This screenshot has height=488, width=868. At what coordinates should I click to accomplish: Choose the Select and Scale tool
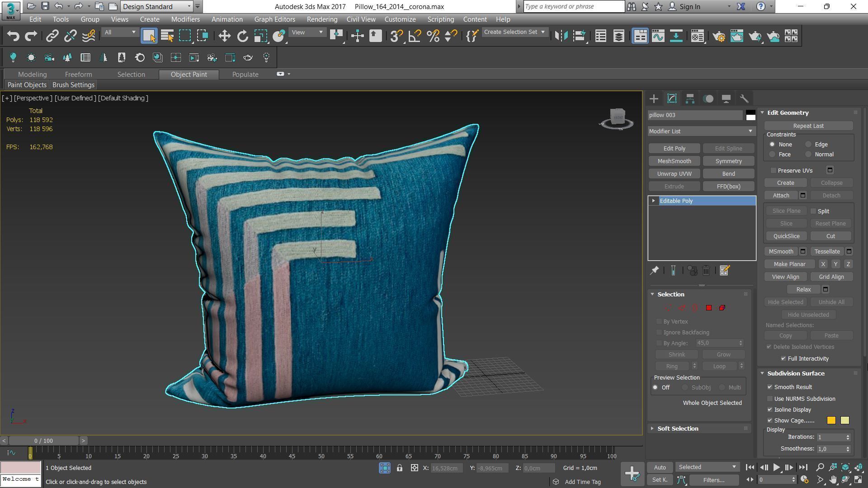[x=261, y=36]
